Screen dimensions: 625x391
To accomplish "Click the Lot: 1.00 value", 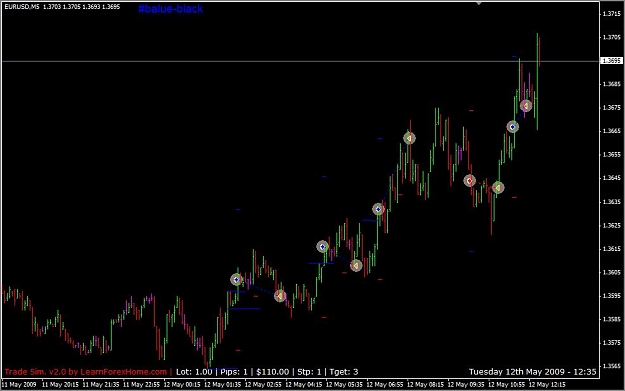I will coord(194,372).
